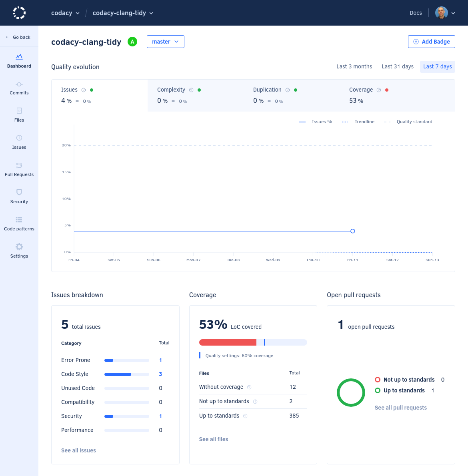Toggle the Issues % legend entry
The width and height of the screenshot is (468, 476).
[x=316, y=122]
